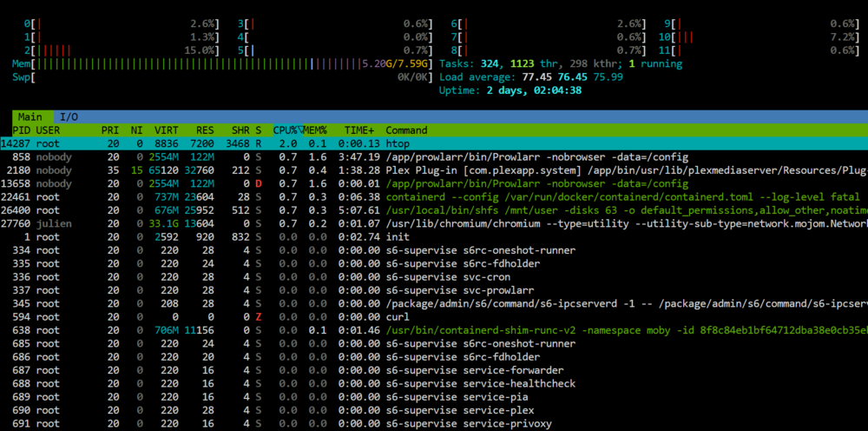Sort by the Command column header
868x431 pixels.
tap(406, 130)
